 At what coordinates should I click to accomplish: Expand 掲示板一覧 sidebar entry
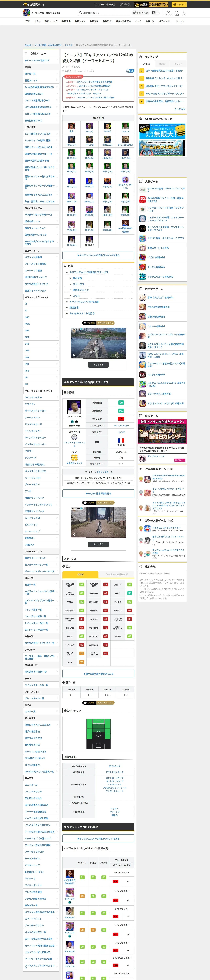point(41,74)
